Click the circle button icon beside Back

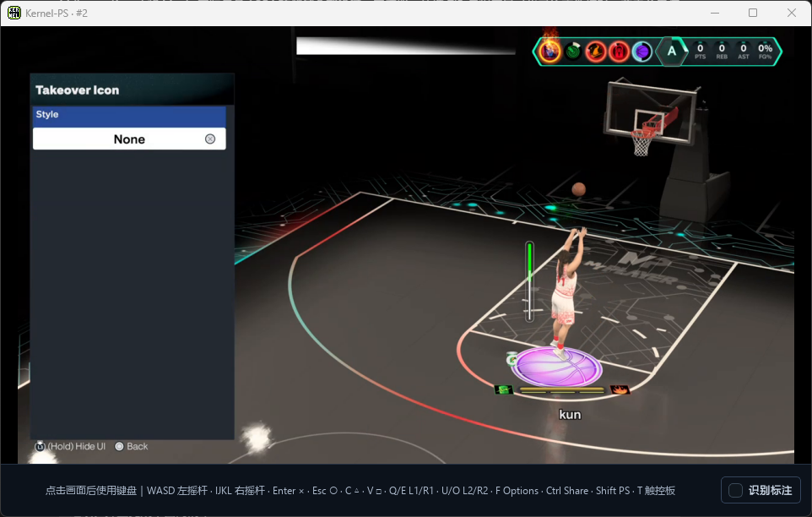pyautogui.click(x=119, y=447)
